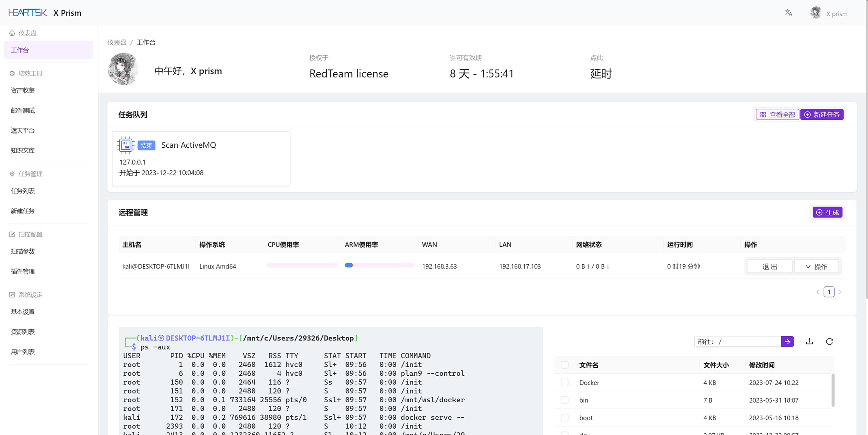Click the 新建任务 button in task queue
The height and width of the screenshot is (435, 868).
click(x=822, y=115)
